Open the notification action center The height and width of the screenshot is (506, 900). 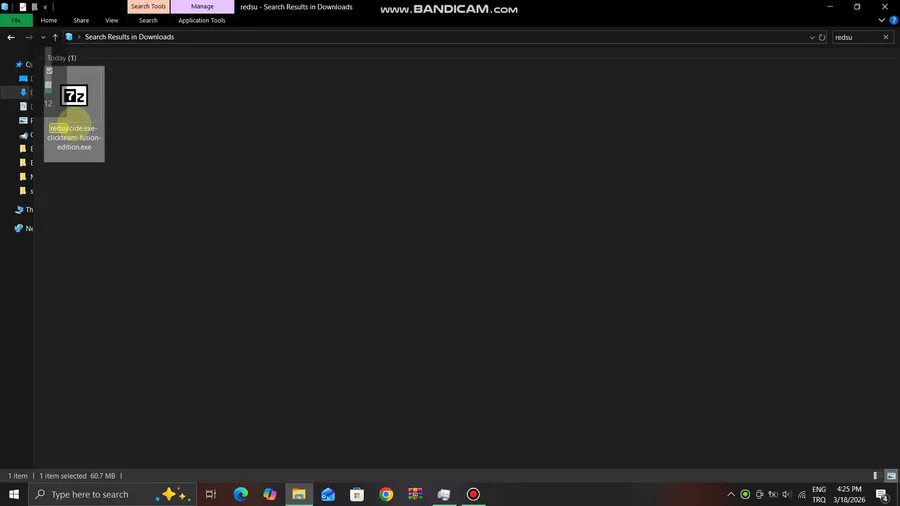[883, 494]
